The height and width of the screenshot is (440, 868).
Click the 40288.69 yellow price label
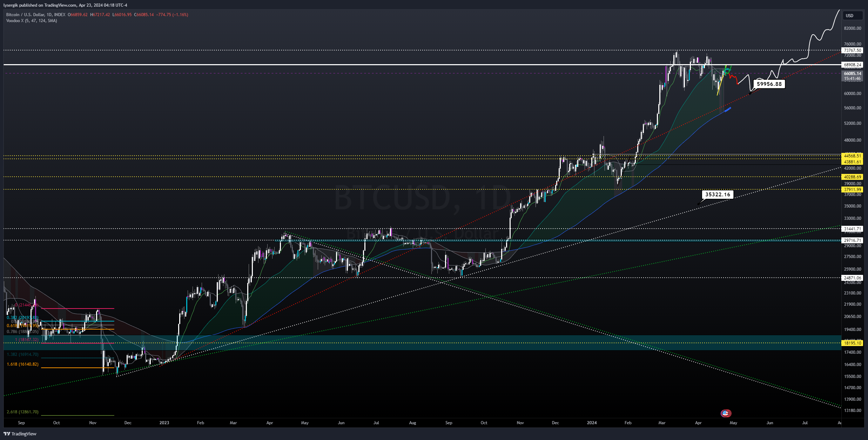tap(853, 177)
